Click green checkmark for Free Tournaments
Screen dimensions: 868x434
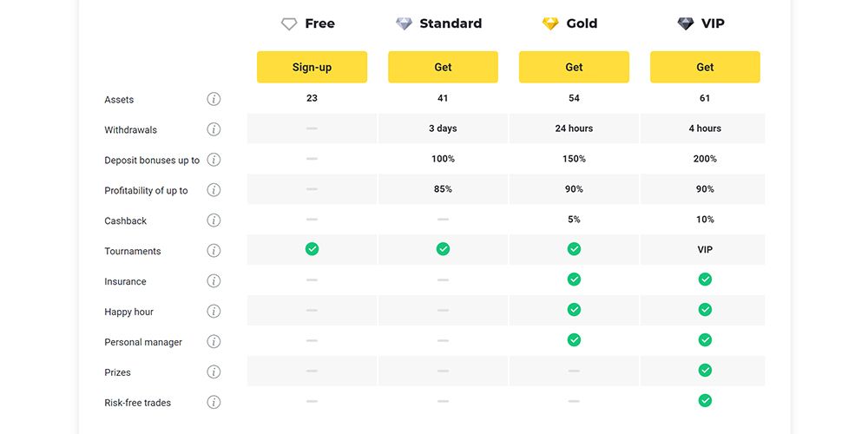click(x=312, y=249)
